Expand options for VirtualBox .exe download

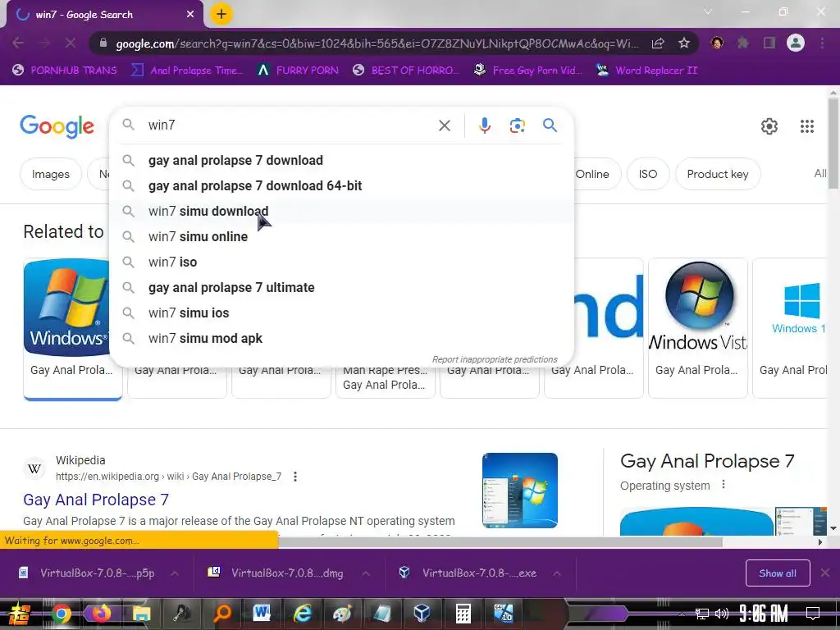point(557,573)
